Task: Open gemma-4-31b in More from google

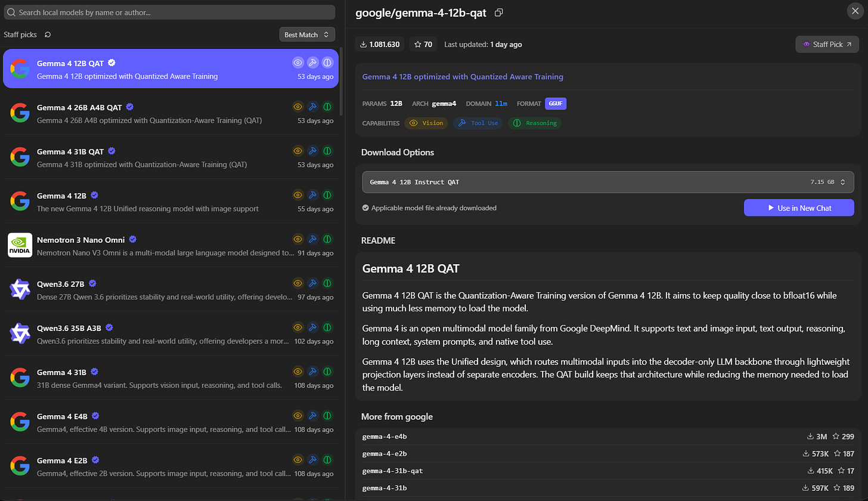Action: click(607, 488)
